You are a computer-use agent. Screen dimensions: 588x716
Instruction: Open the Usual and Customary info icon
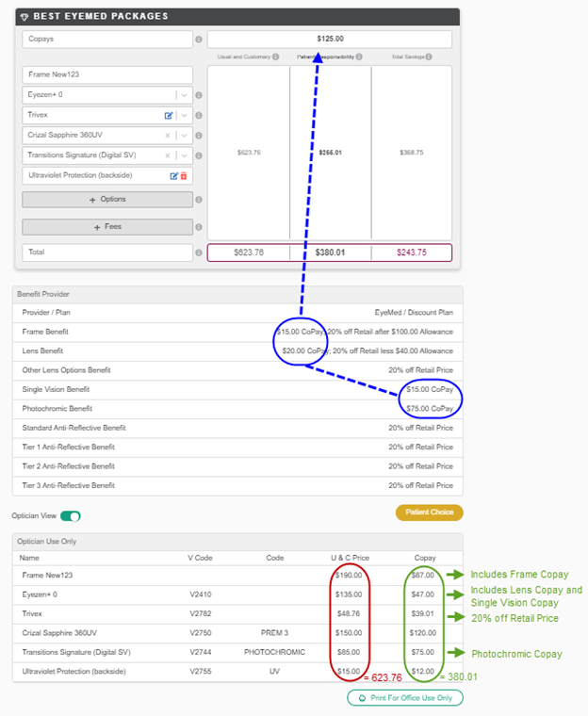pos(276,57)
